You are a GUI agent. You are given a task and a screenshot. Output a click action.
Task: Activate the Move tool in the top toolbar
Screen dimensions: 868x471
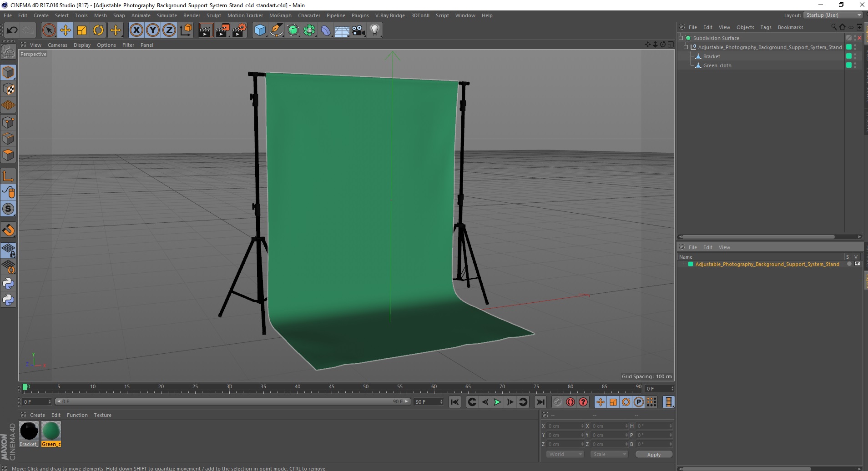pyautogui.click(x=65, y=30)
